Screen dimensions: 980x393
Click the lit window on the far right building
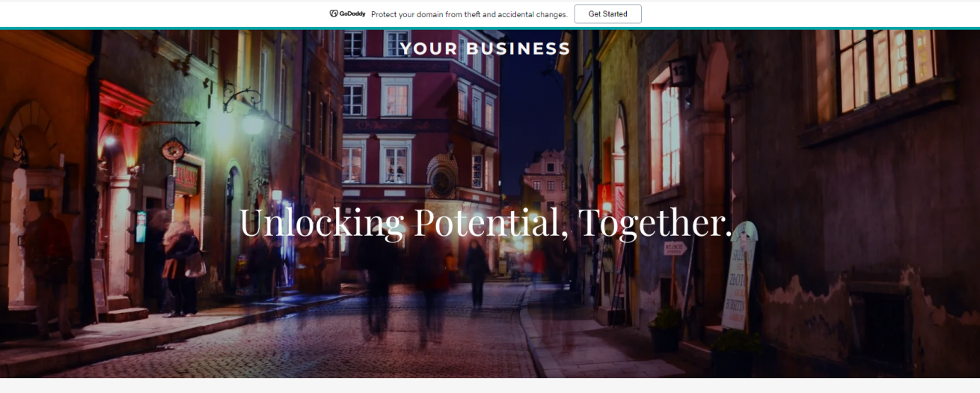click(886, 65)
